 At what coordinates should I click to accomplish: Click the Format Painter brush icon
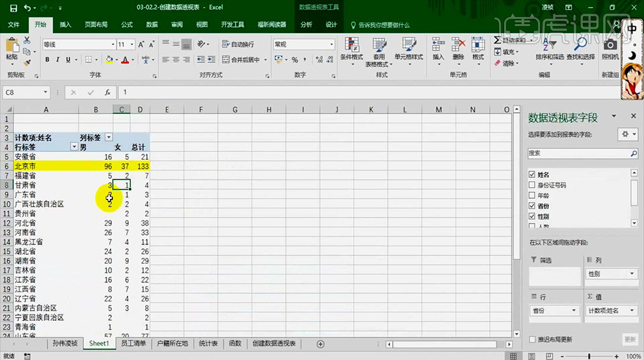pyautogui.click(x=27, y=63)
